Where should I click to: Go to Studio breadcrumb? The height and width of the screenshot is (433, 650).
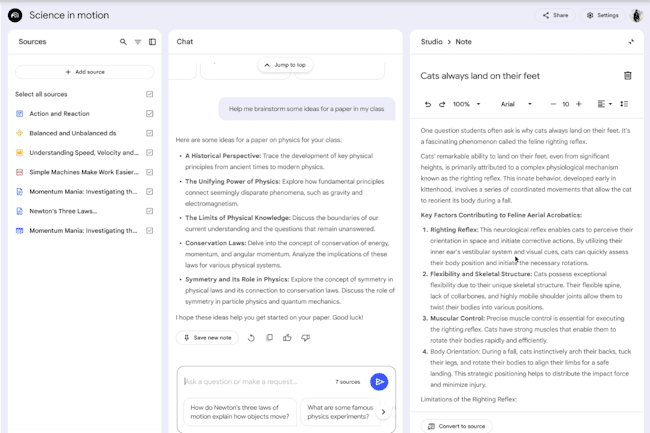[432, 42]
